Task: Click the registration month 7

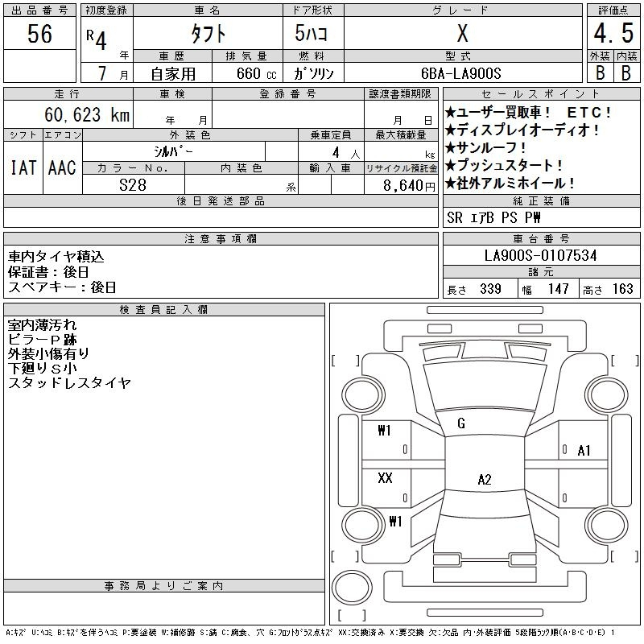Action: click(102, 73)
